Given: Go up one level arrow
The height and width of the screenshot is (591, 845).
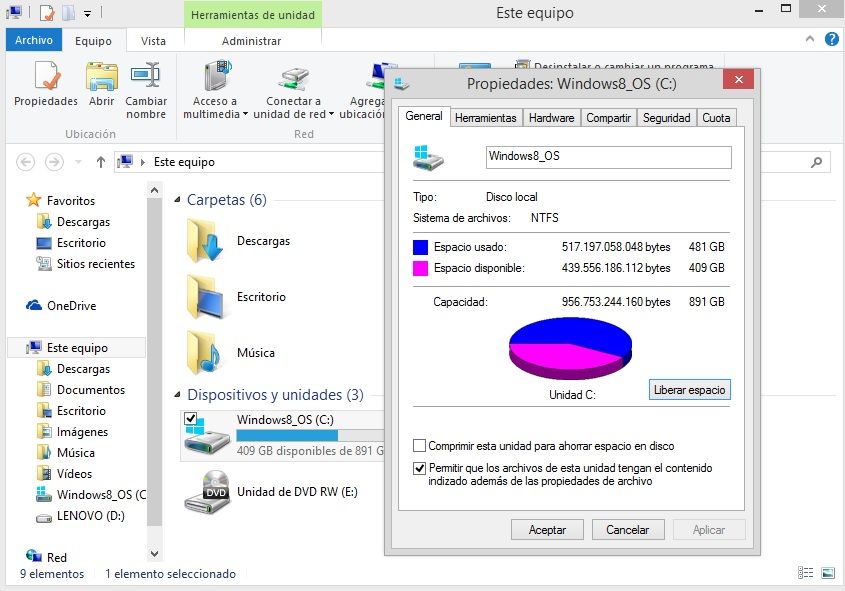Looking at the screenshot, I should click(101, 162).
